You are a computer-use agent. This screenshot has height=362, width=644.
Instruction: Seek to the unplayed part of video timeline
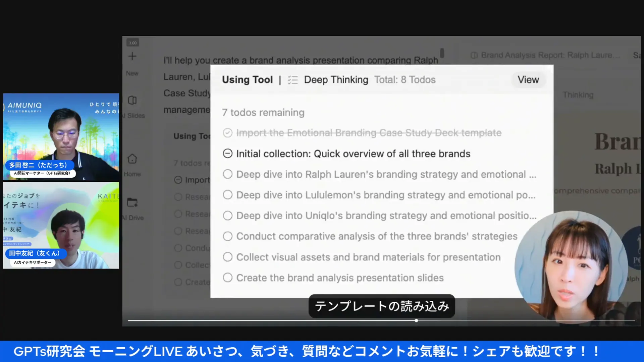pyautogui.click(x=527, y=320)
